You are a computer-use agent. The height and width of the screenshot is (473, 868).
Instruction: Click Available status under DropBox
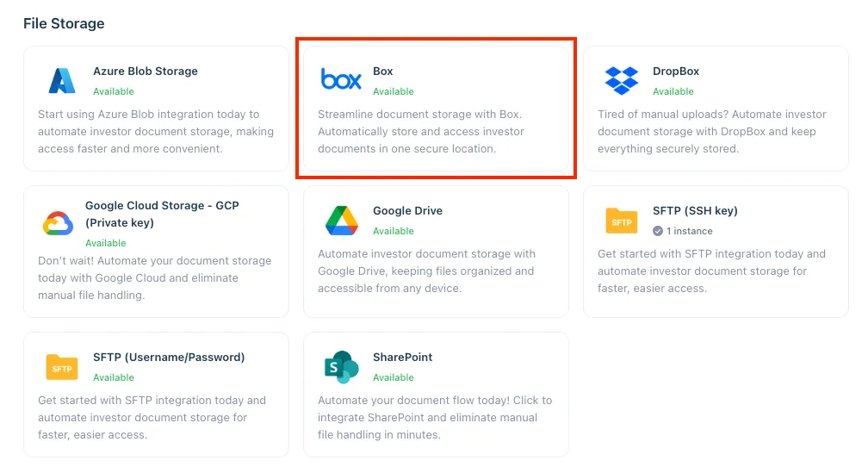[673, 91]
